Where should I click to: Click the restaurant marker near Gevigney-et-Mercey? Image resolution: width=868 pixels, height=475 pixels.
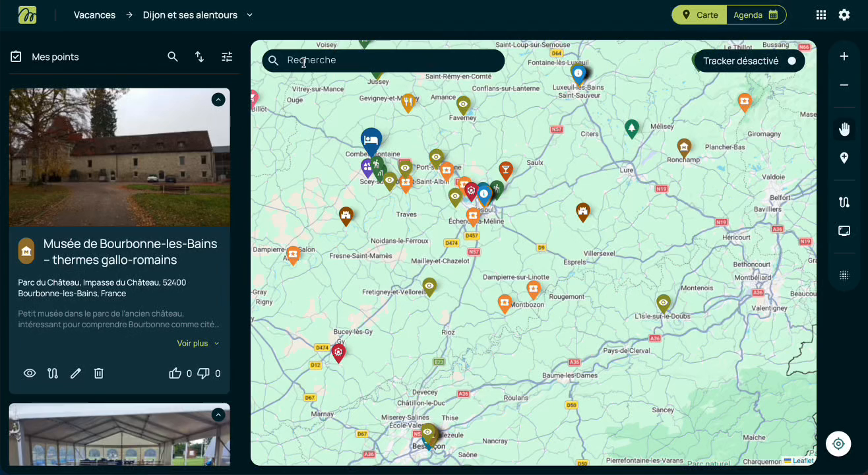click(408, 102)
